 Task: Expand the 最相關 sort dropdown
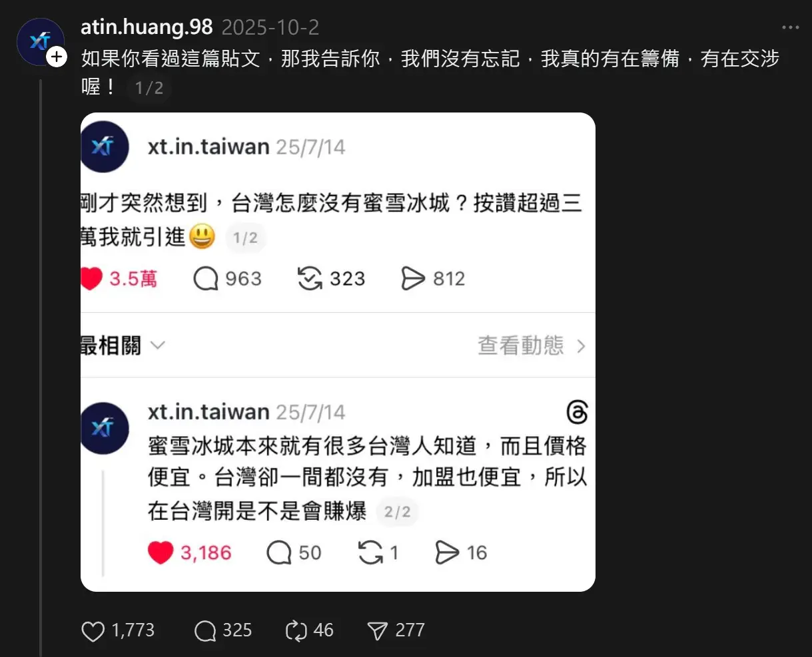tap(123, 346)
